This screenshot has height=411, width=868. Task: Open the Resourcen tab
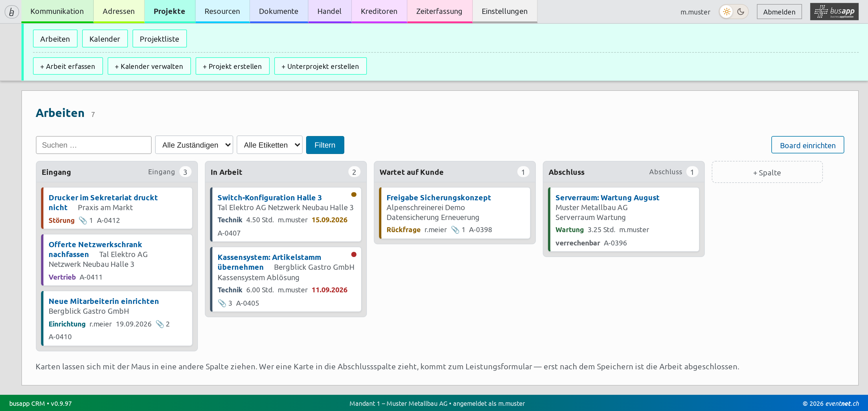(222, 12)
